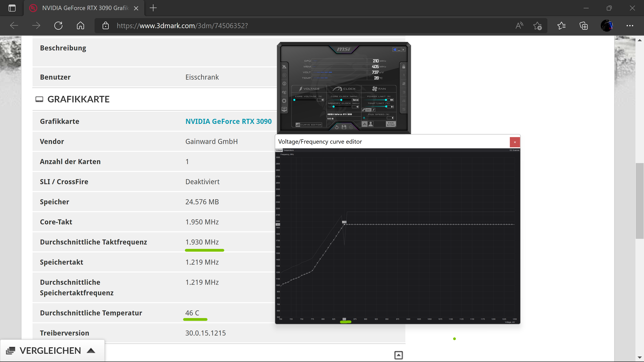
Task: Click the browser address bar URL
Action: [182, 26]
